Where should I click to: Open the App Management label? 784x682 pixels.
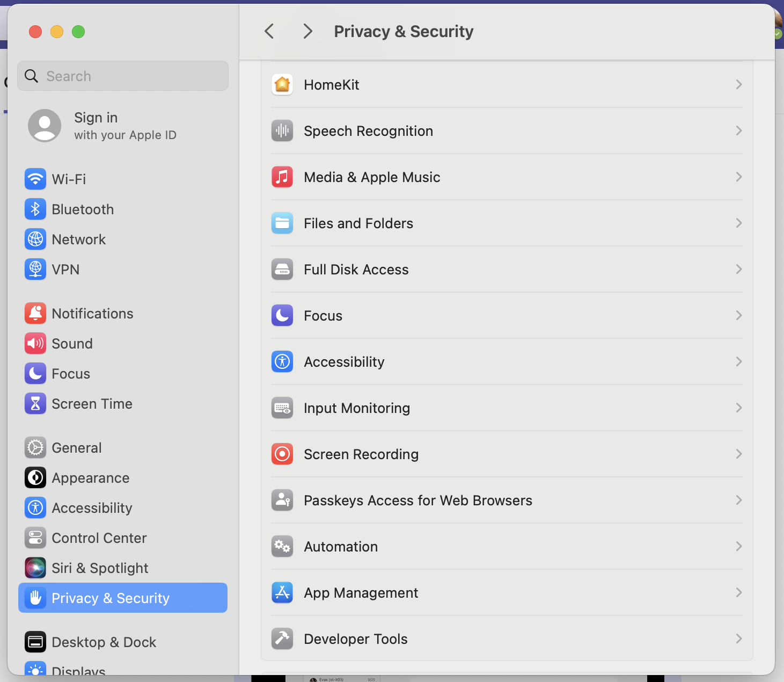(x=361, y=593)
